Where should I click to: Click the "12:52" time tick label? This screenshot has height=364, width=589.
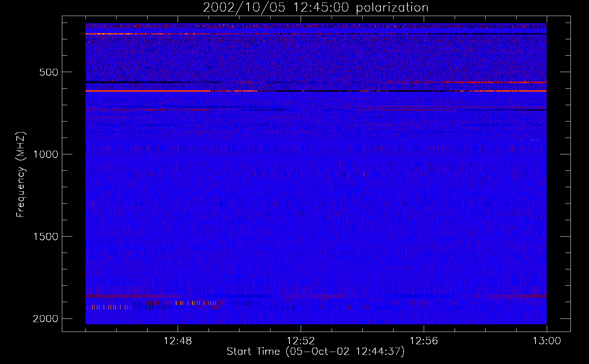pyautogui.click(x=301, y=341)
